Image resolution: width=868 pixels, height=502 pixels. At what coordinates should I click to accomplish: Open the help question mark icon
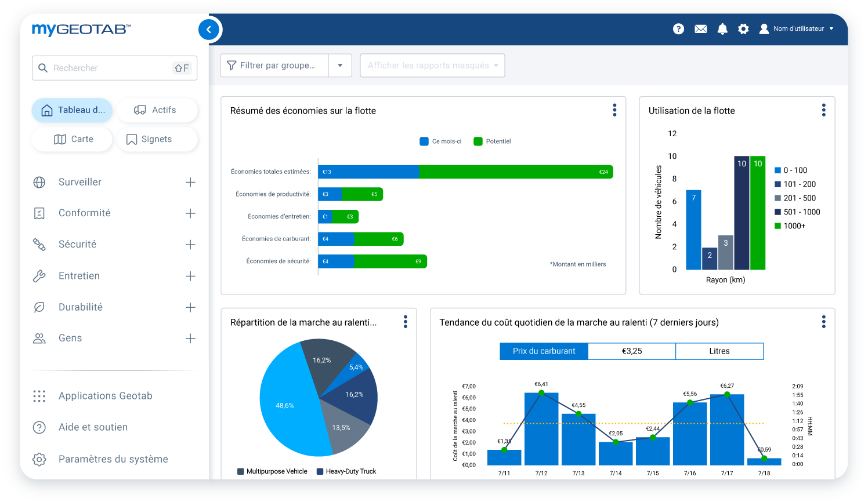point(678,28)
